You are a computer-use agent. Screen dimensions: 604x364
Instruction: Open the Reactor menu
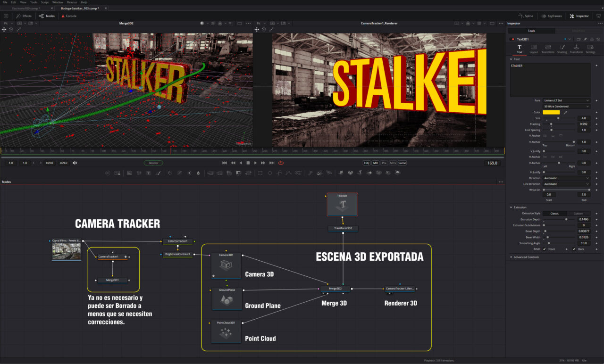pyautogui.click(x=72, y=2)
